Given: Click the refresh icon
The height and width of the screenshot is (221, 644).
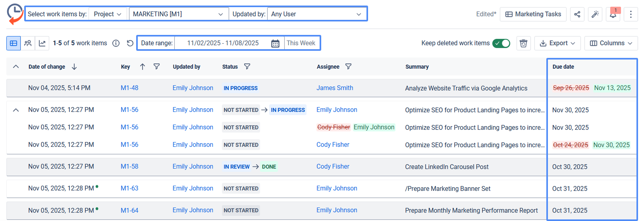Looking at the screenshot, I should tap(130, 43).
